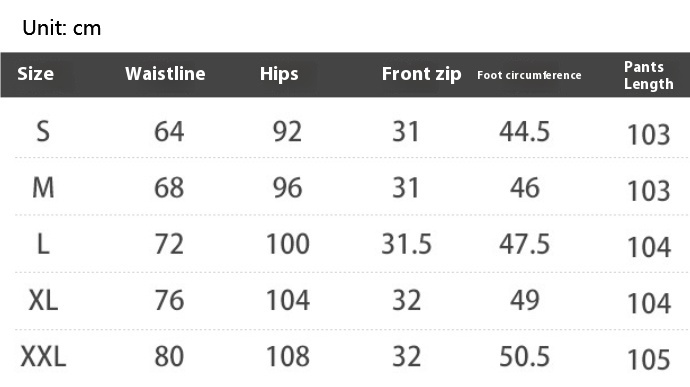The image size is (690, 387).
Task: Click foot circumference value 50.5
Action: click(x=525, y=356)
